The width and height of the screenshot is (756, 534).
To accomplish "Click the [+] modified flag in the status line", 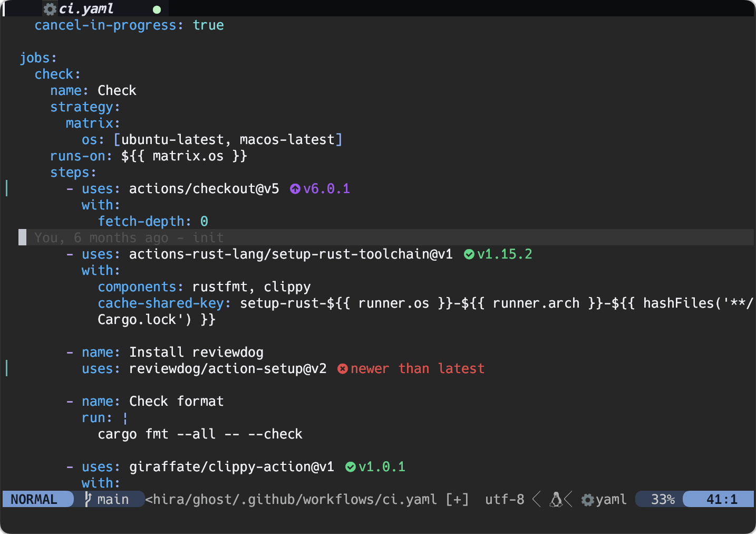I will click(457, 499).
